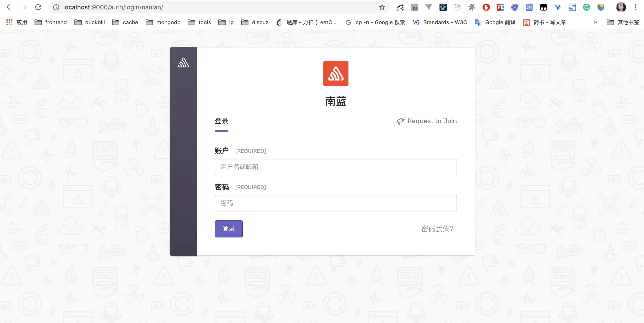This screenshot has width=644, height=323.
Task: Open the Chrome three-dot menu
Action: [635, 7]
